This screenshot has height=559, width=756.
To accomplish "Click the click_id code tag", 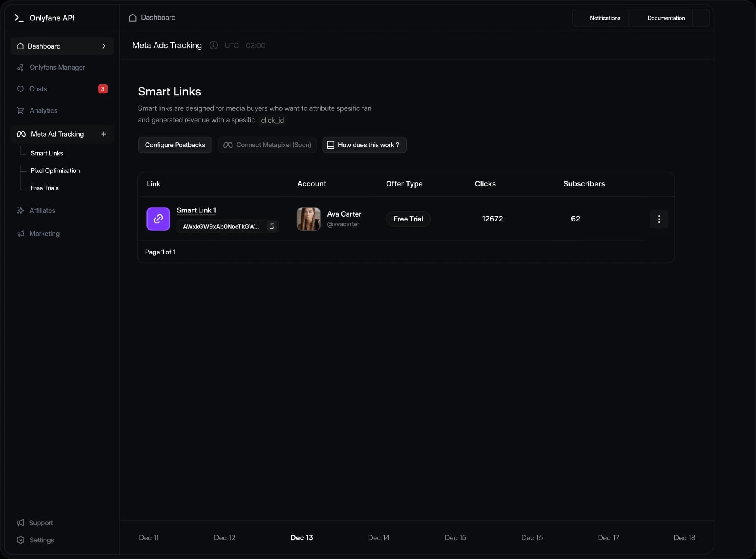I will tap(272, 120).
